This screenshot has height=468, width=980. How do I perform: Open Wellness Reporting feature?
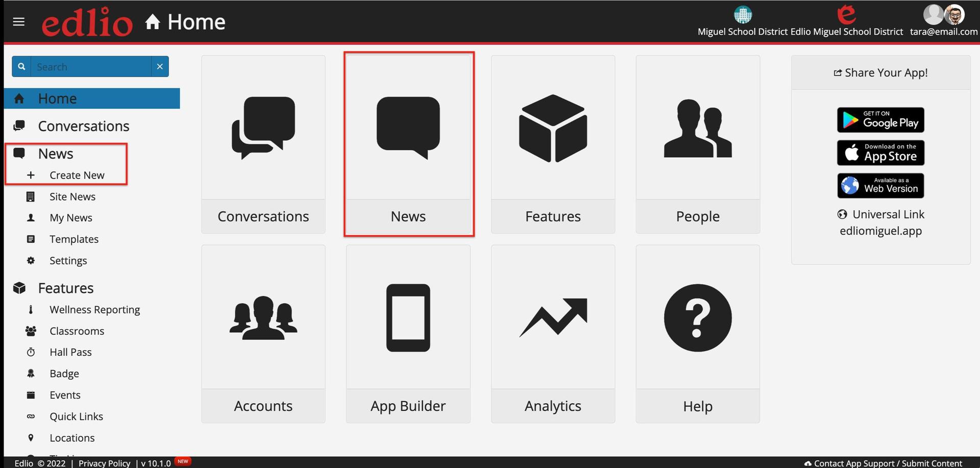click(94, 310)
